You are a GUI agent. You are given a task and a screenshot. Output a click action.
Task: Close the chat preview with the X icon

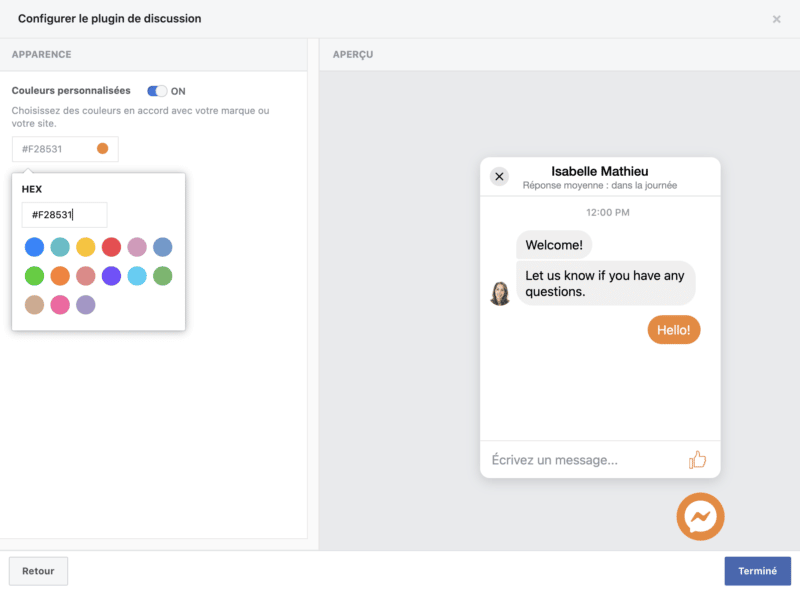coord(499,177)
